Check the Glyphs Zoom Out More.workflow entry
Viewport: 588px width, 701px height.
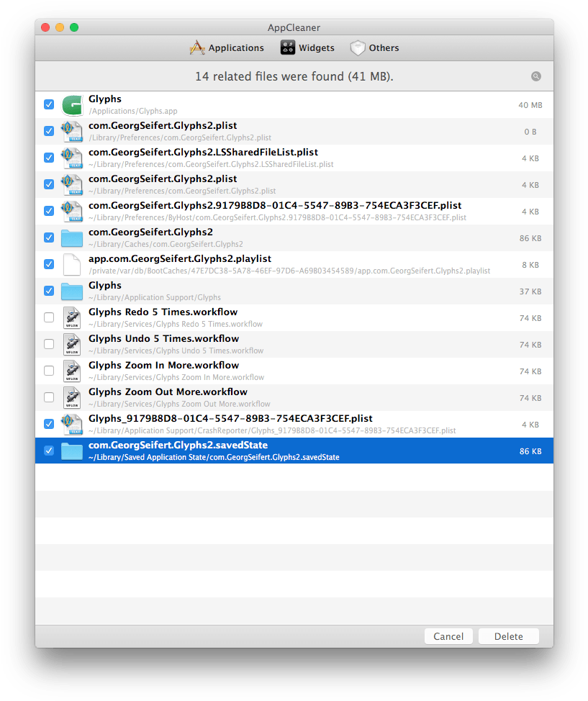point(48,397)
